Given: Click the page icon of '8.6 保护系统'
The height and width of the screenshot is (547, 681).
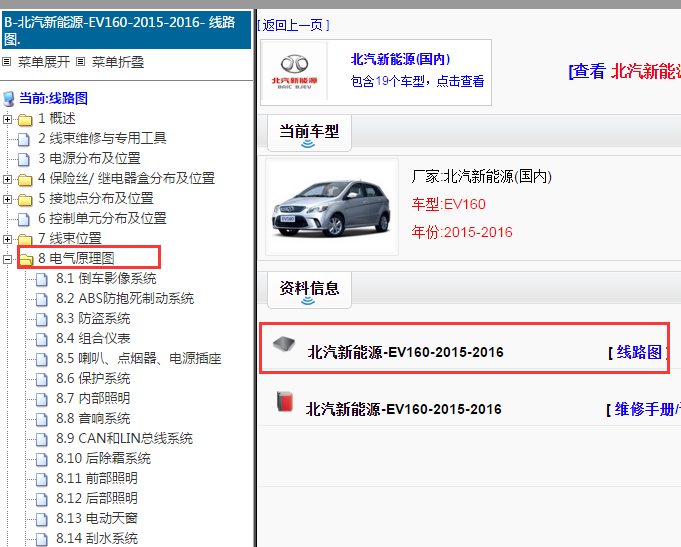Looking at the screenshot, I should pos(42,379).
